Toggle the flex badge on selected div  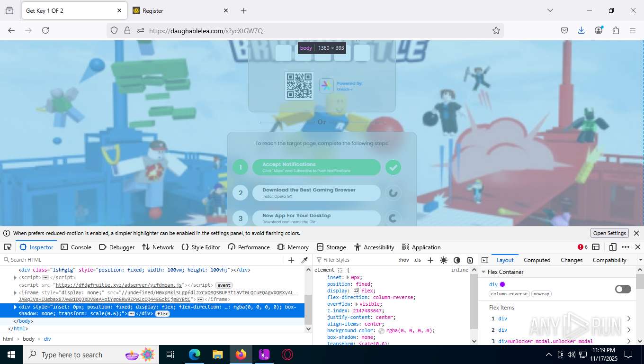(x=162, y=314)
